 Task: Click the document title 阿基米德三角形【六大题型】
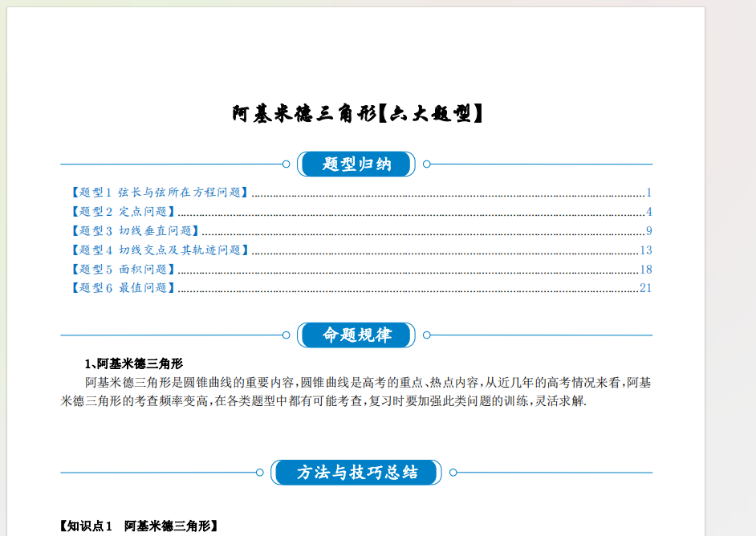(357, 114)
